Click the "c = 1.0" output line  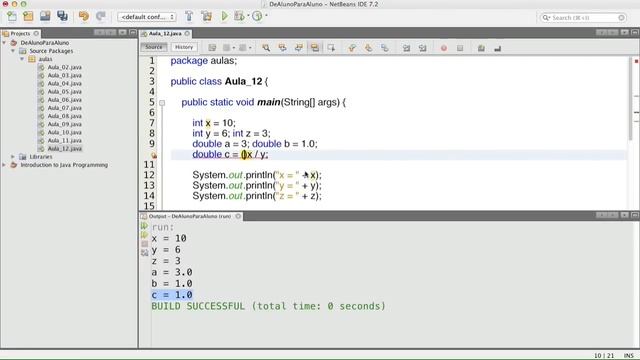tap(172, 295)
